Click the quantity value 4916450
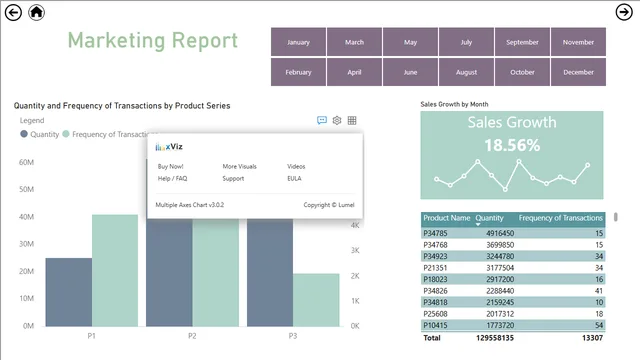The height and width of the screenshot is (360, 640). 500,233
